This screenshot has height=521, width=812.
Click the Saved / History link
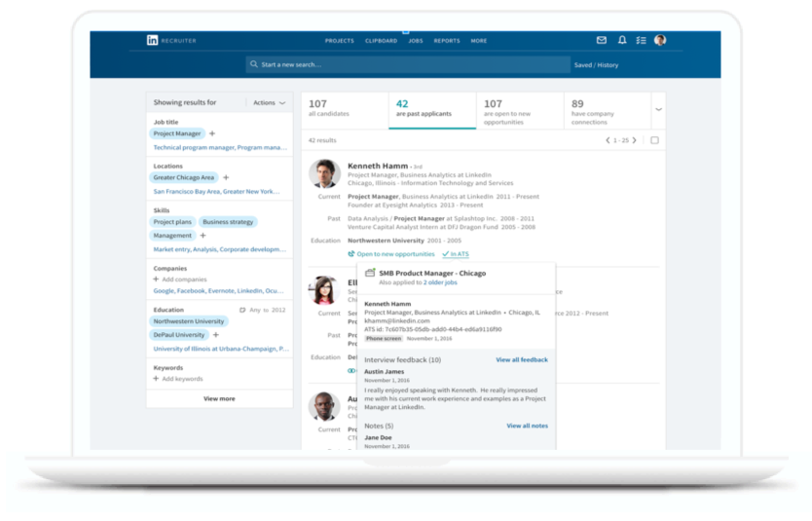tap(596, 65)
